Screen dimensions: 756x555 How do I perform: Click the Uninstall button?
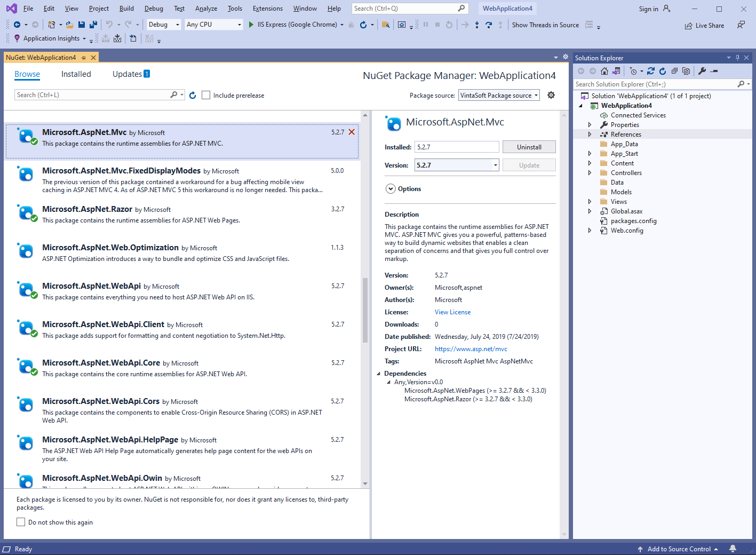(529, 147)
